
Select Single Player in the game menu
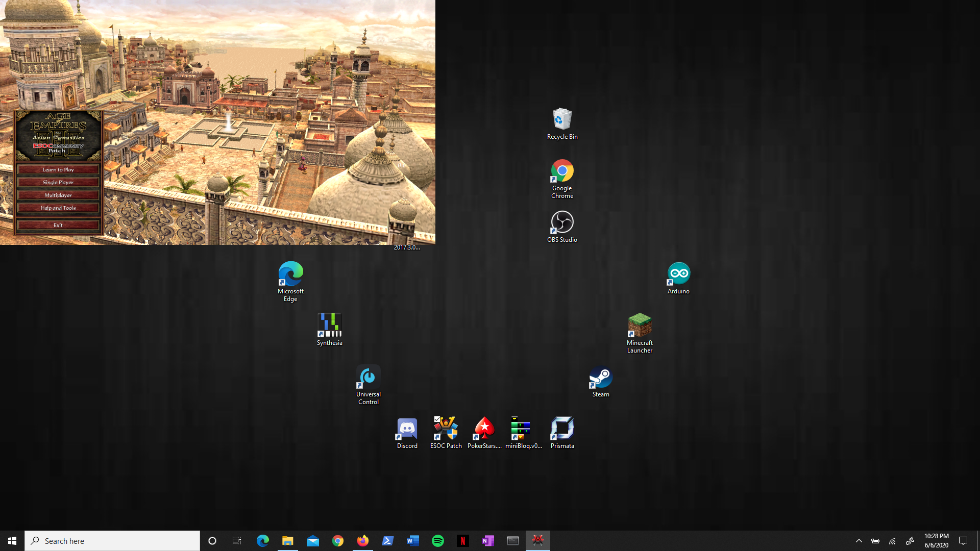pyautogui.click(x=58, y=182)
